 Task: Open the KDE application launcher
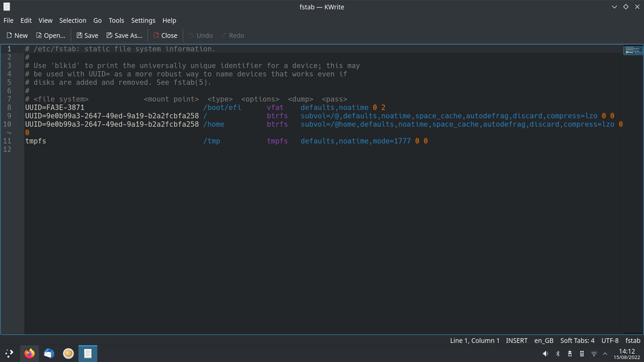click(9, 353)
